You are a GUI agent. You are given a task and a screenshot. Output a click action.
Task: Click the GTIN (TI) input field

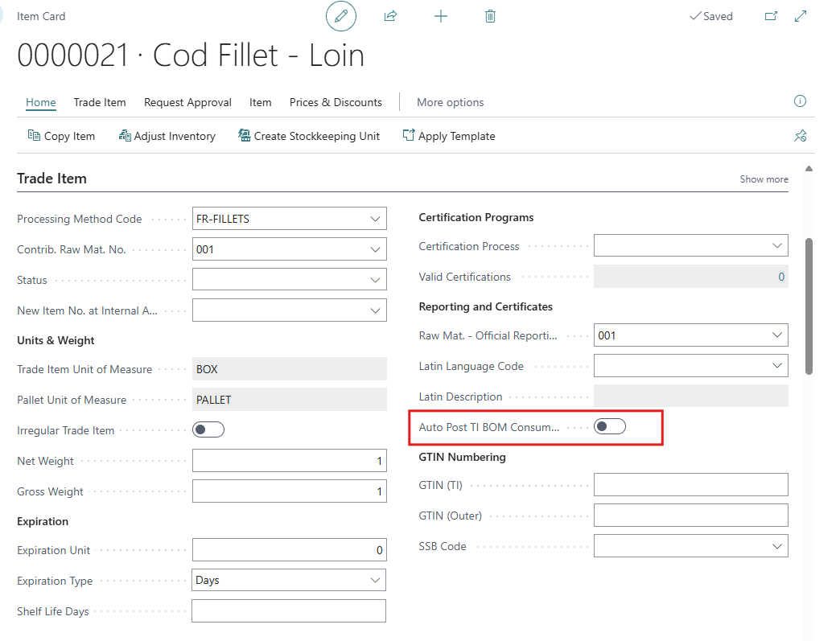click(x=691, y=485)
